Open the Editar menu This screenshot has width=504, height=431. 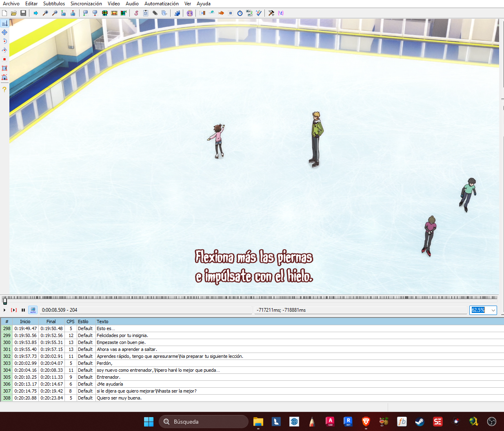click(x=31, y=4)
